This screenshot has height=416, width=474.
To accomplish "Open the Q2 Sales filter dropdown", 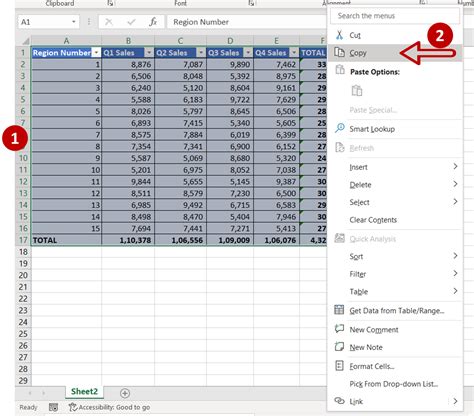I will 201,53.
